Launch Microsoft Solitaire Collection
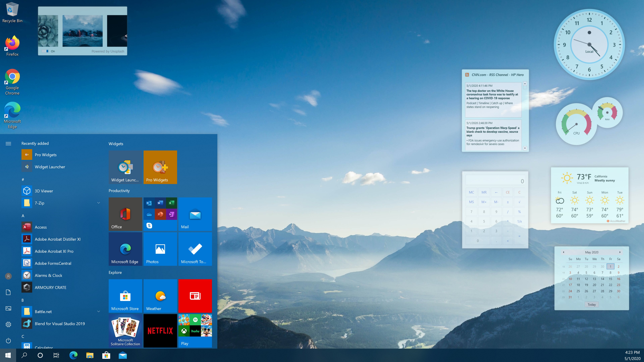Image resolution: width=644 pixels, height=362 pixels. (125, 330)
